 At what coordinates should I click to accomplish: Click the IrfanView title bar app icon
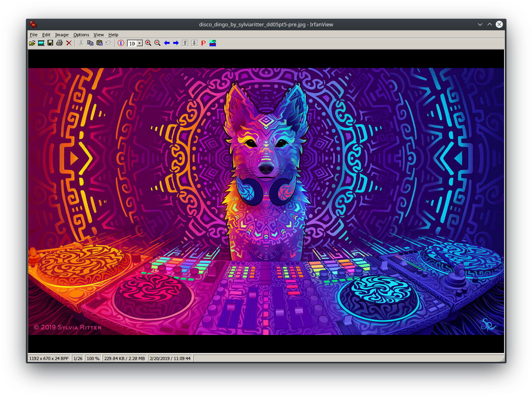pyautogui.click(x=33, y=24)
